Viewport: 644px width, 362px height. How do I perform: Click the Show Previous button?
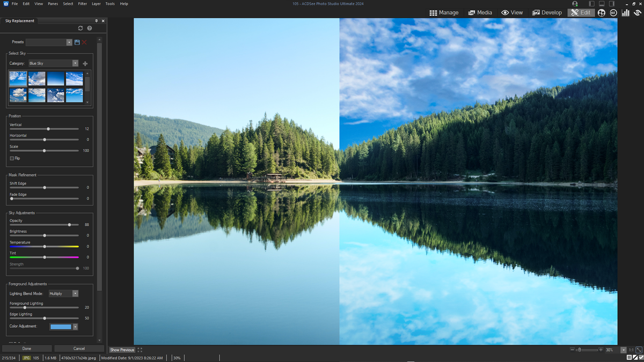[122, 350]
